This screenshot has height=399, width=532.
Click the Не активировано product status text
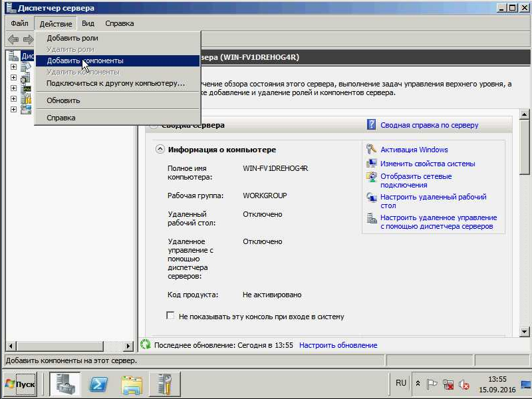[x=272, y=295]
